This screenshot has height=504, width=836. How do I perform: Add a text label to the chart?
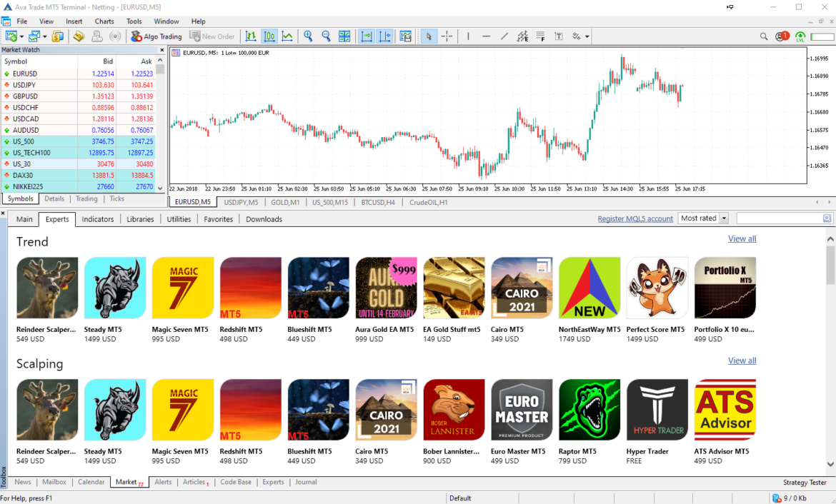(x=559, y=36)
